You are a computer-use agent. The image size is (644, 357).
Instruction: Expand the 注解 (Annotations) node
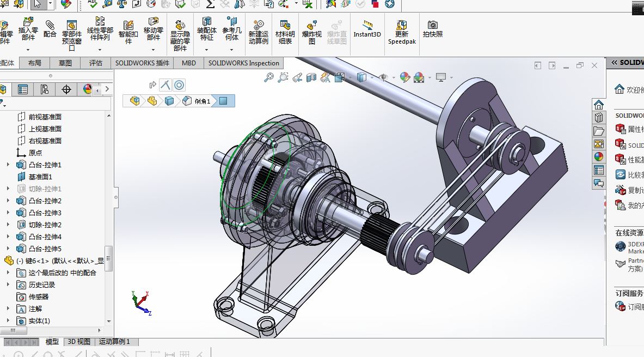[8, 308]
